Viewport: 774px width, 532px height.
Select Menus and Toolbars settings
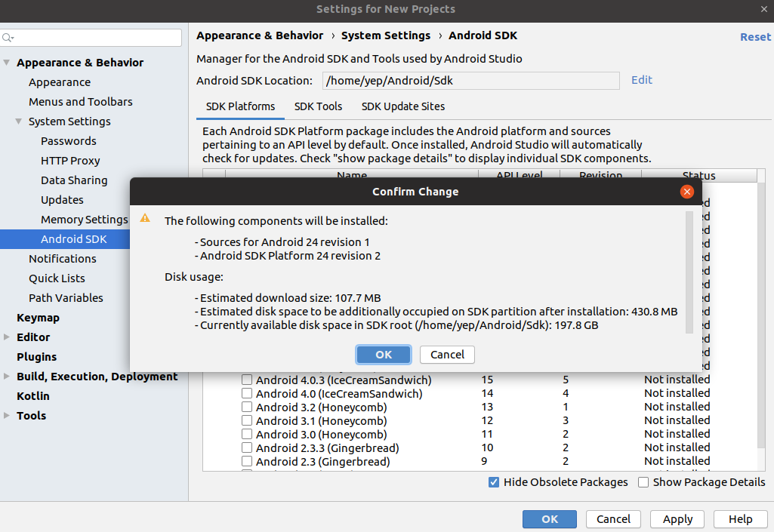pyautogui.click(x=81, y=102)
